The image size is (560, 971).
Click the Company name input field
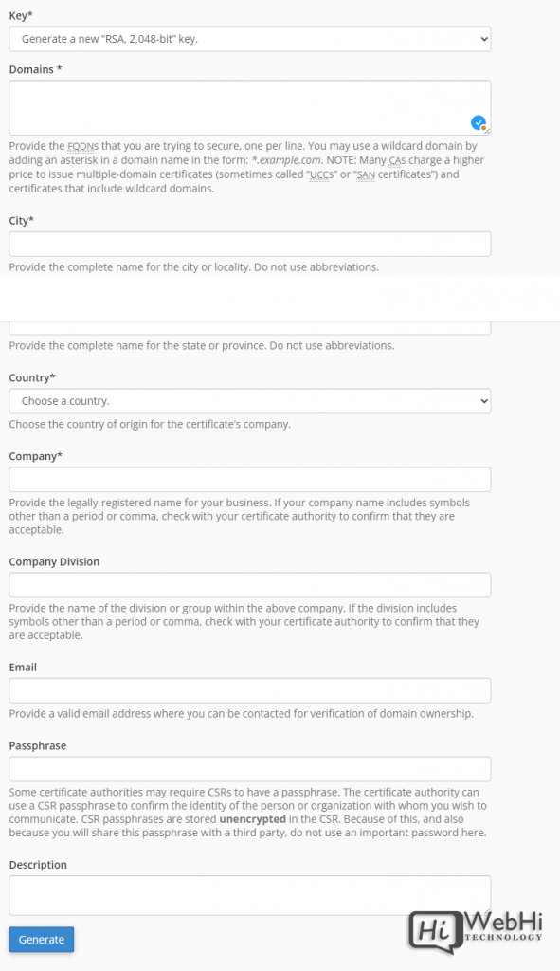coord(250,480)
